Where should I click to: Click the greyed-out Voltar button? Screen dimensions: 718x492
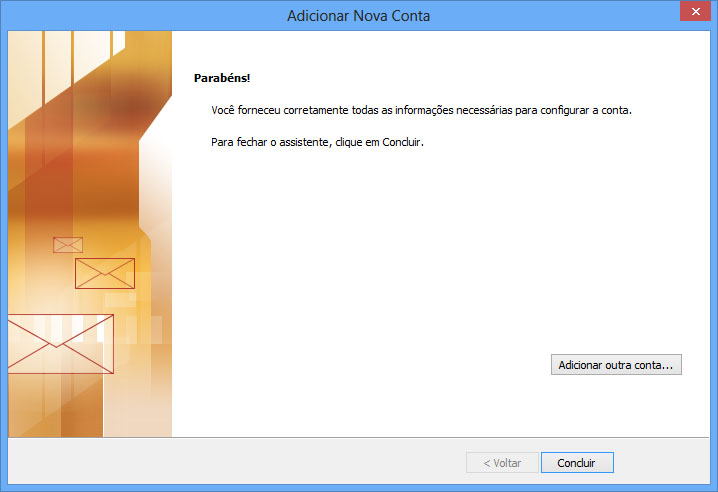tap(502, 463)
